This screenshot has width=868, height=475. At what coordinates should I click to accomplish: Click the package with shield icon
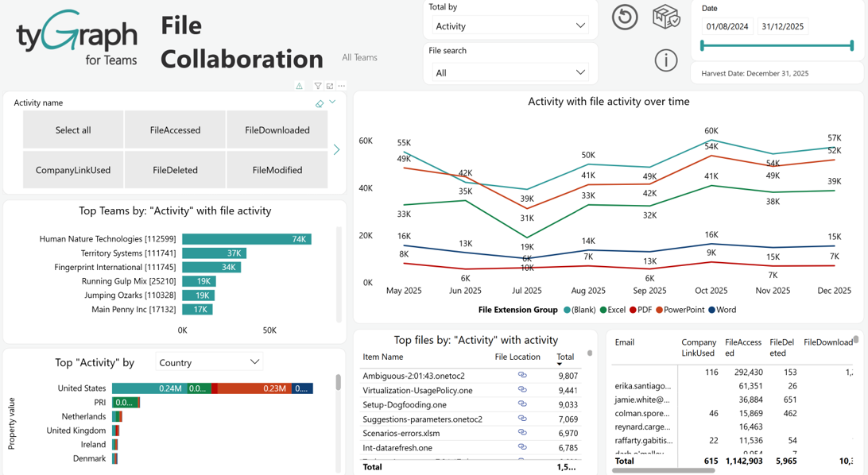coord(666,17)
